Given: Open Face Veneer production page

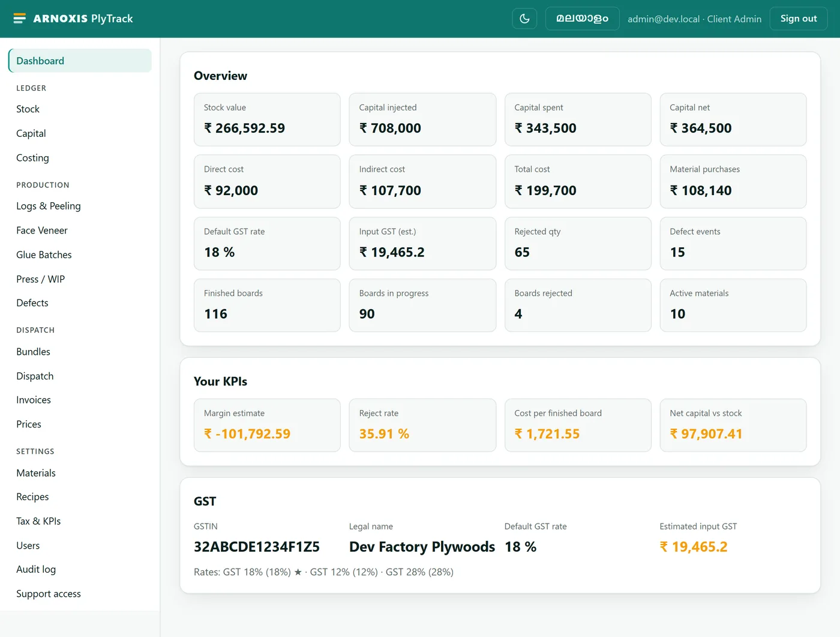Looking at the screenshot, I should click(80, 231).
